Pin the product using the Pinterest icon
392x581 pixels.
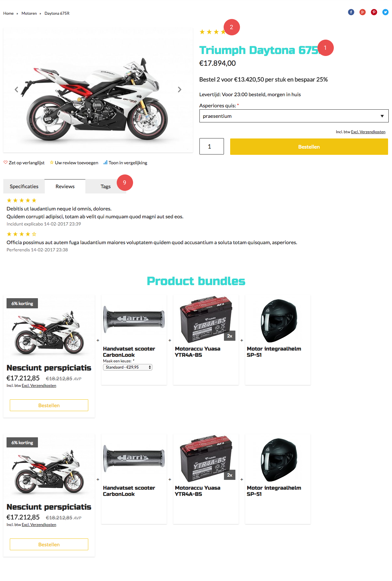[x=374, y=12]
